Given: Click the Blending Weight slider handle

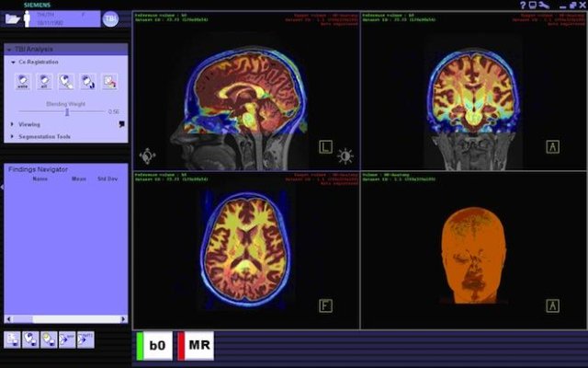Looking at the screenshot, I should [67, 112].
